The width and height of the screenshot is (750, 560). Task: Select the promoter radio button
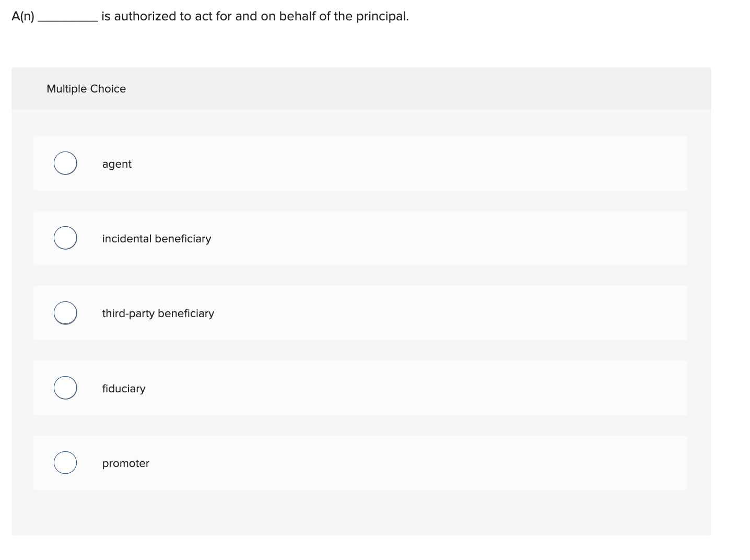click(65, 462)
